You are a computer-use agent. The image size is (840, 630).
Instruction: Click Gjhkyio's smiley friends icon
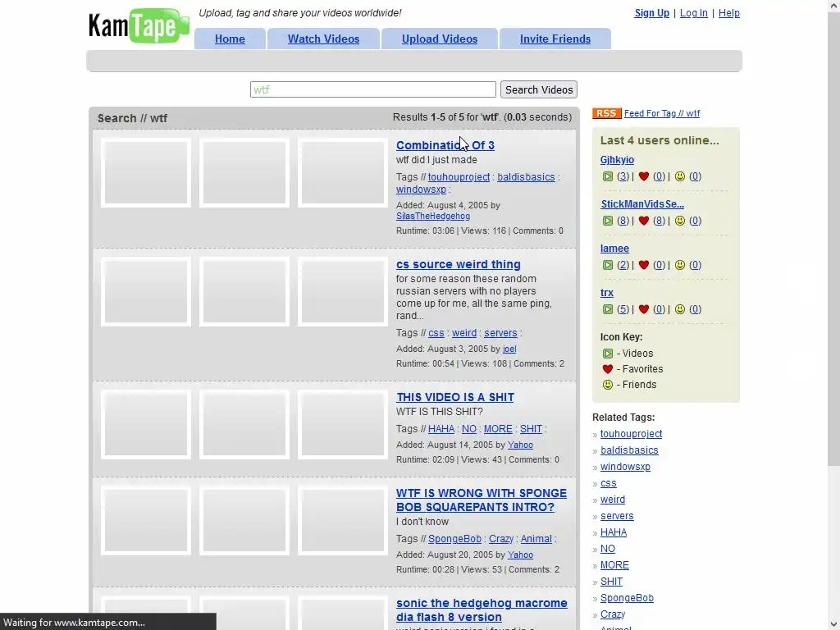pyautogui.click(x=680, y=176)
